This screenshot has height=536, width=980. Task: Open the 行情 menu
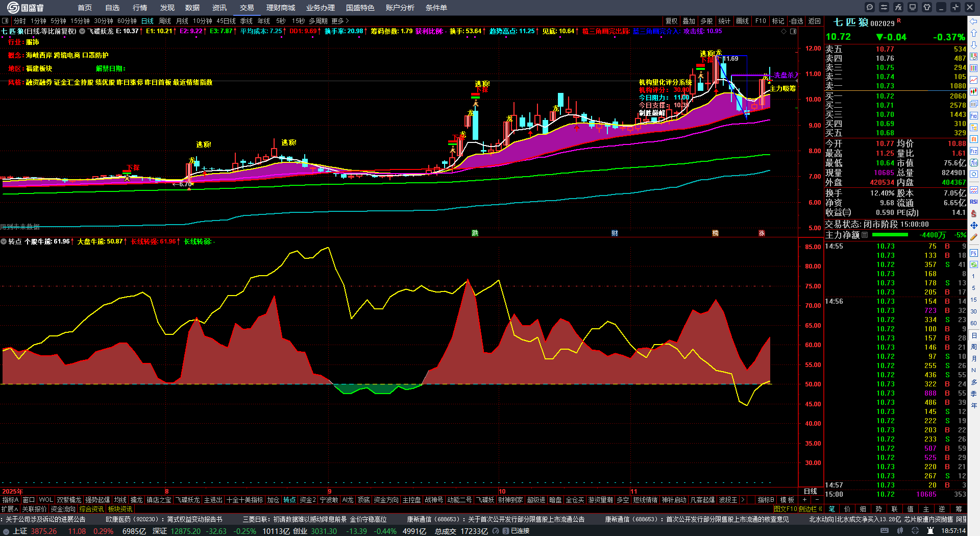[140, 8]
